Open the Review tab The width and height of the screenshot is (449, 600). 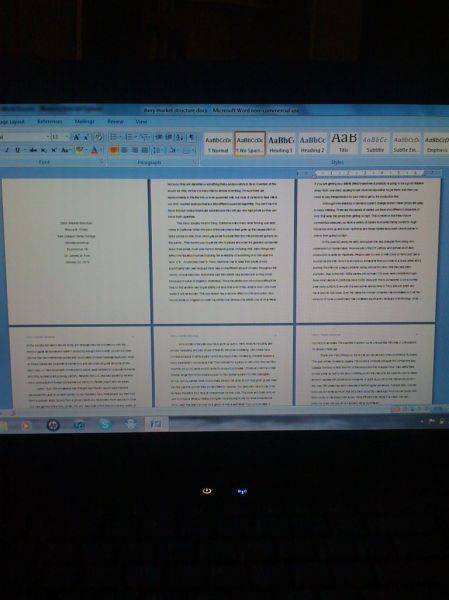[x=115, y=122]
